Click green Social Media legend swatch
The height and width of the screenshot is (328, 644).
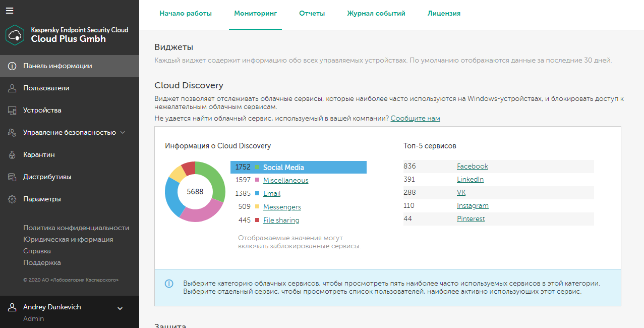tap(257, 168)
